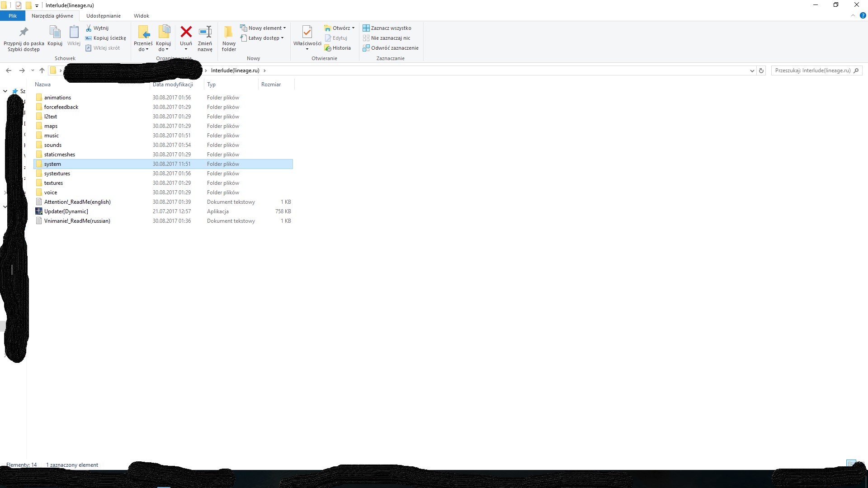Open the Udostępnianie ribbon tab

pos(103,16)
